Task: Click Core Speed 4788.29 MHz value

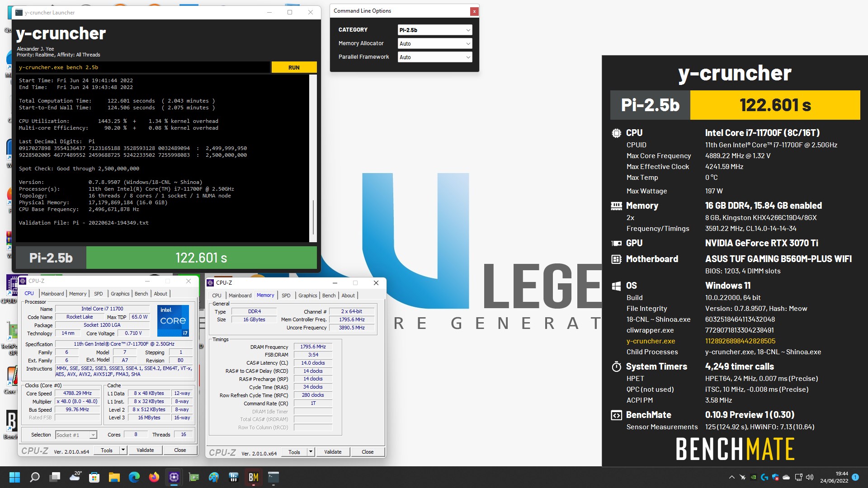Action: click(x=77, y=393)
